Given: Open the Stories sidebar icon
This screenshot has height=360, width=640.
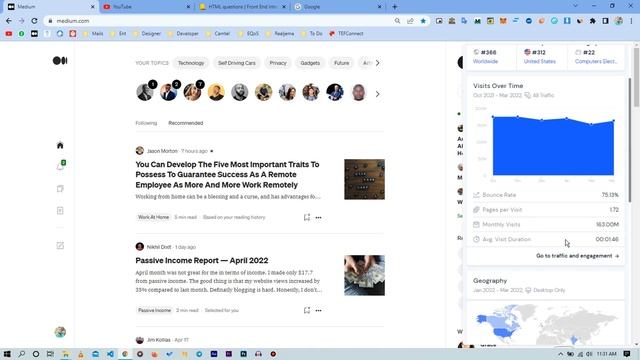Looking at the screenshot, I should [60, 211].
